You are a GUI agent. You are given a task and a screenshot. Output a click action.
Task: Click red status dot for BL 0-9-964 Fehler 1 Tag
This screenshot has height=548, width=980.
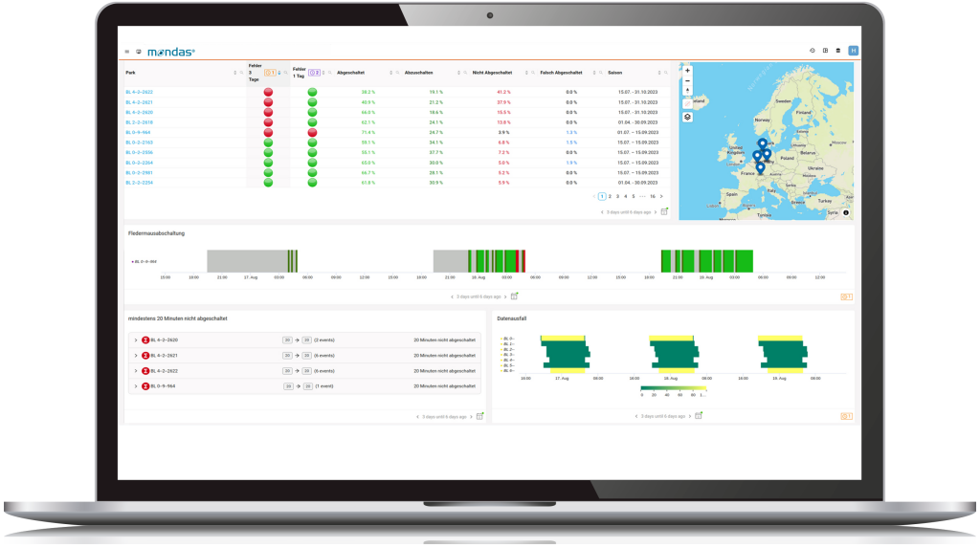[313, 133]
